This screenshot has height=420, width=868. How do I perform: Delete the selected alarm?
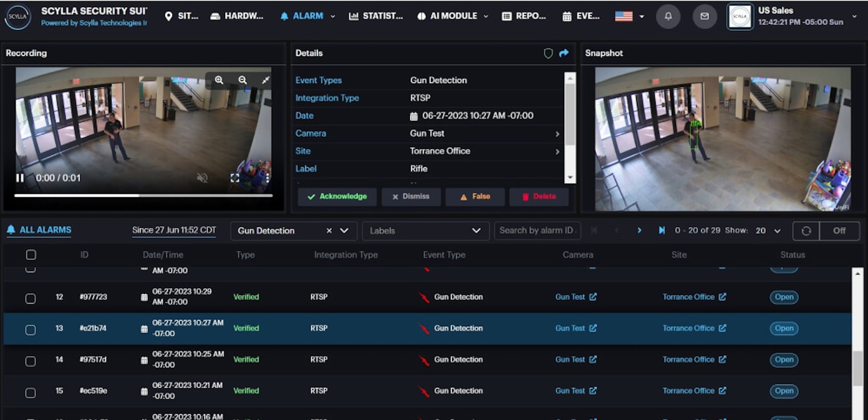539,197
